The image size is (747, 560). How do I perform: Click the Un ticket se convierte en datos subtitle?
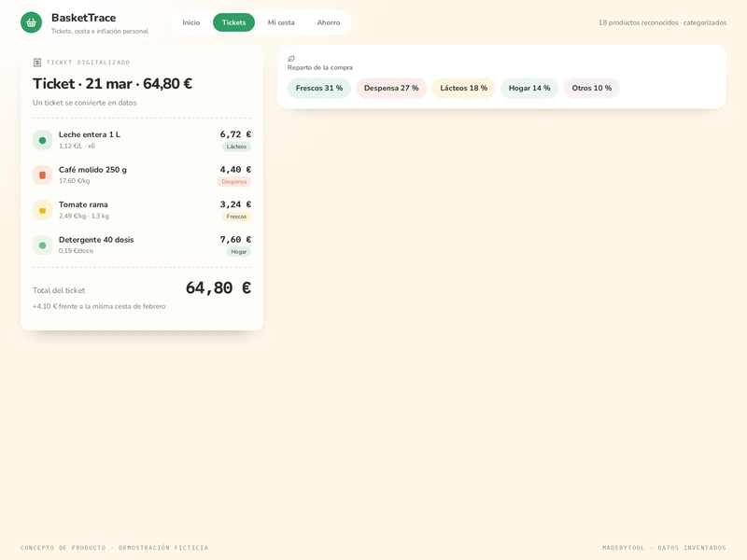tap(85, 103)
